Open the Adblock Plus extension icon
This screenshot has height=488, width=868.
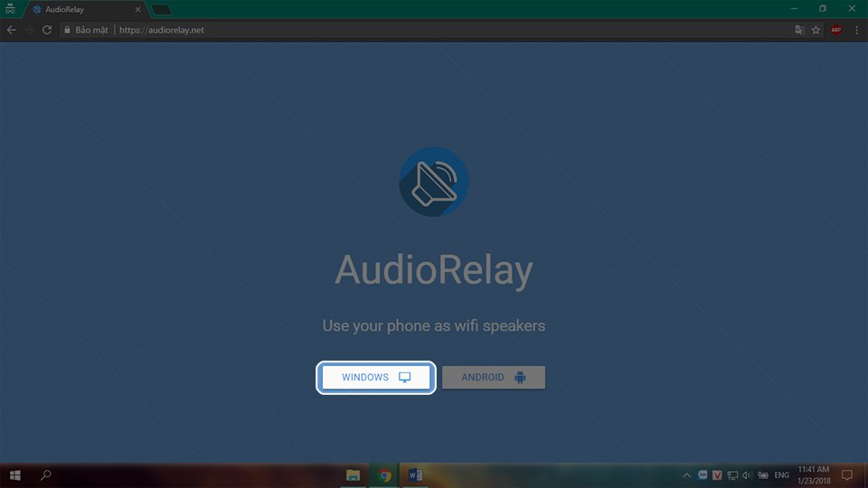tap(835, 30)
